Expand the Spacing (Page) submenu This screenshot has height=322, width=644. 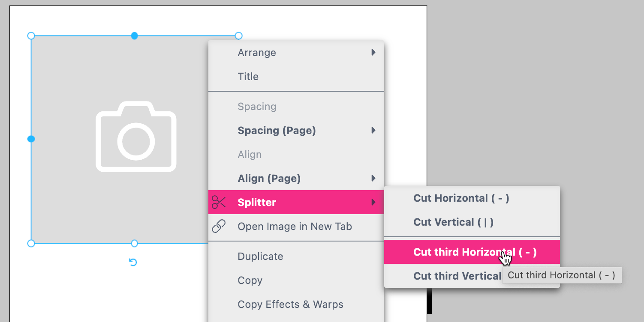373,131
